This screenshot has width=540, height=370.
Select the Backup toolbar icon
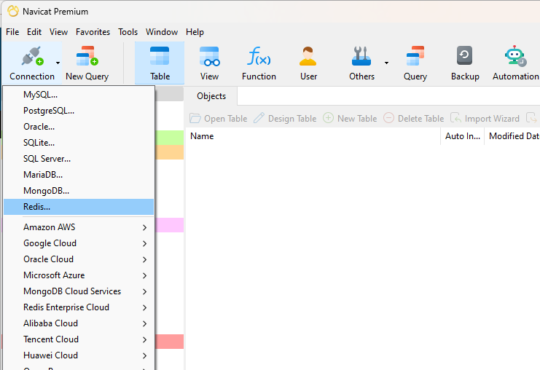465,56
